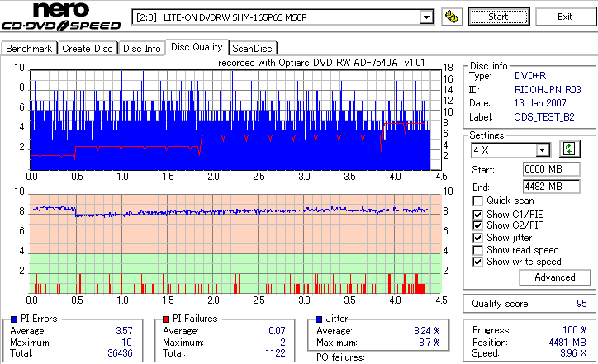Open the drive selection dropdown arrow
The image size is (598, 364).
(426, 17)
